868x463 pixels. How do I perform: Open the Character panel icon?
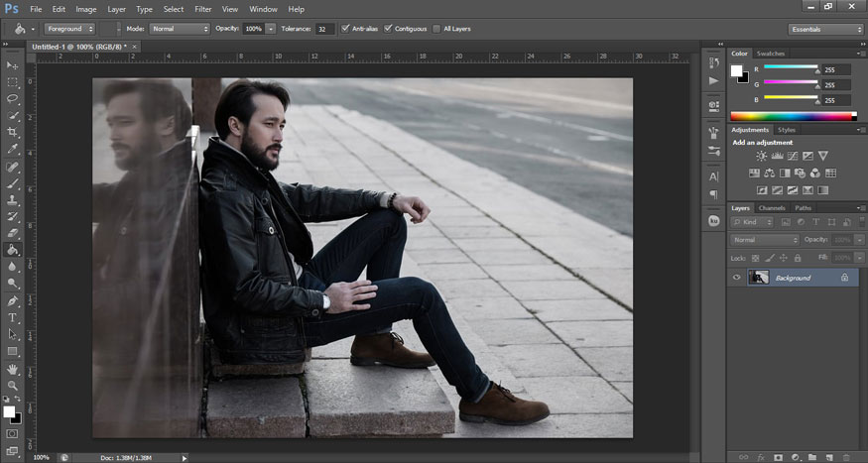coord(713,177)
